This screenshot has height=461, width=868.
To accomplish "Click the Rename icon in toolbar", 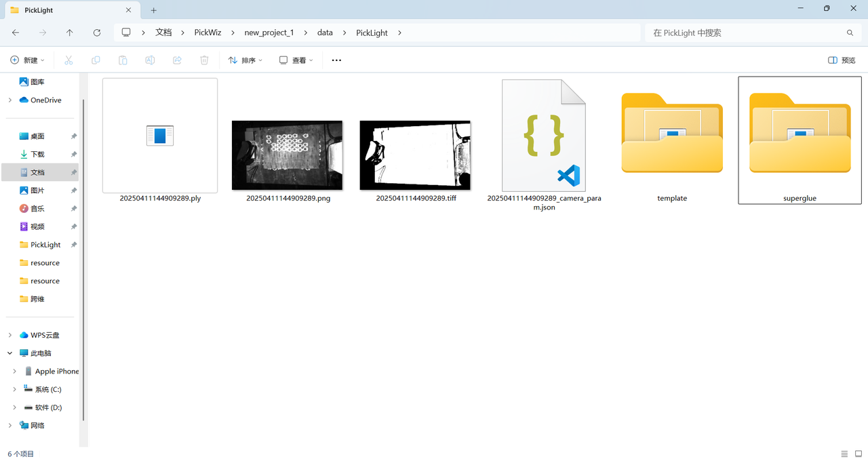I will click(x=150, y=60).
